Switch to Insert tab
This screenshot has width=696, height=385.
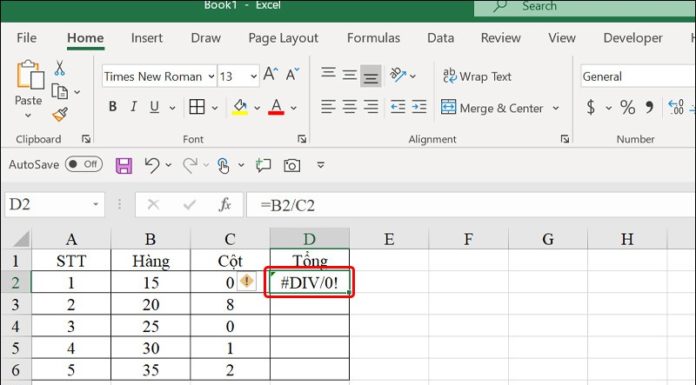146,38
